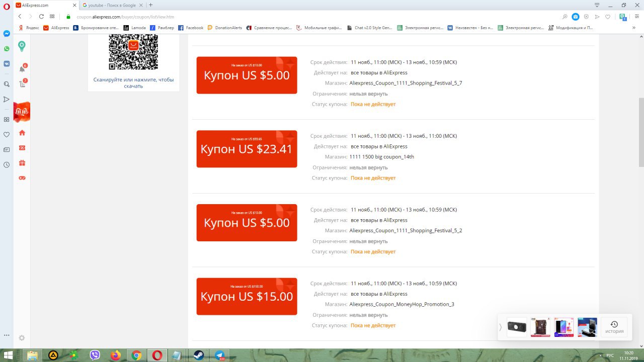Open red home icon in sidebar
Image resolution: width=644 pixels, height=362 pixels.
[x=22, y=133]
